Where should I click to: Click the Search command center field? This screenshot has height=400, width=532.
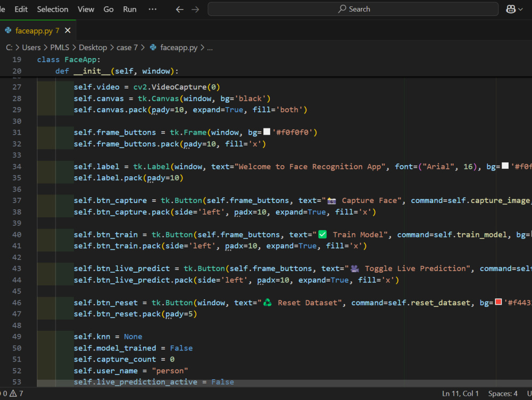click(x=353, y=9)
